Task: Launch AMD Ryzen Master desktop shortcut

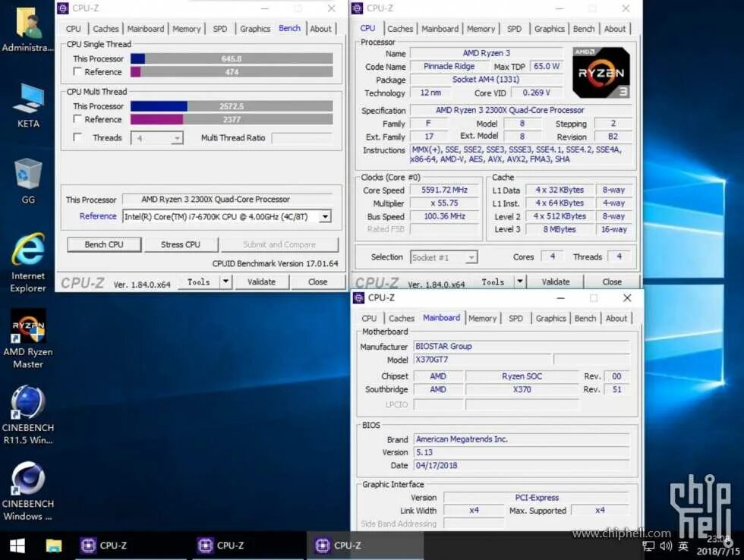Action: click(28, 338)
